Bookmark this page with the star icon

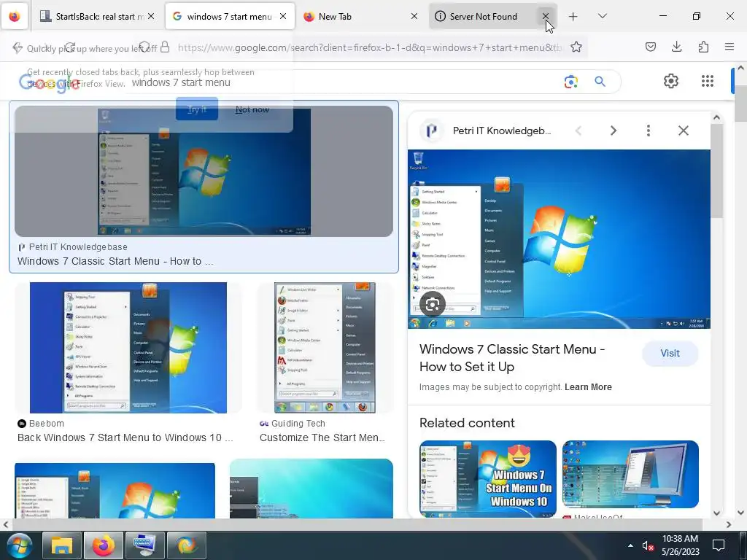tap(576, 47)
